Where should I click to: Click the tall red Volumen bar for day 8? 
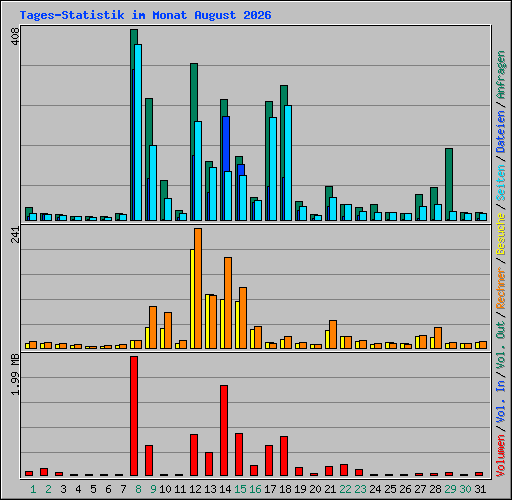(134, 416)
